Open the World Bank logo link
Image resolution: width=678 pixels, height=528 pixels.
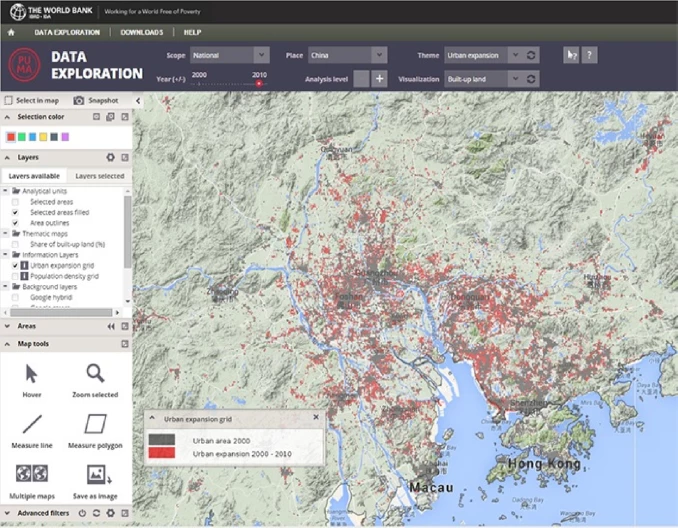pos(51,12)
